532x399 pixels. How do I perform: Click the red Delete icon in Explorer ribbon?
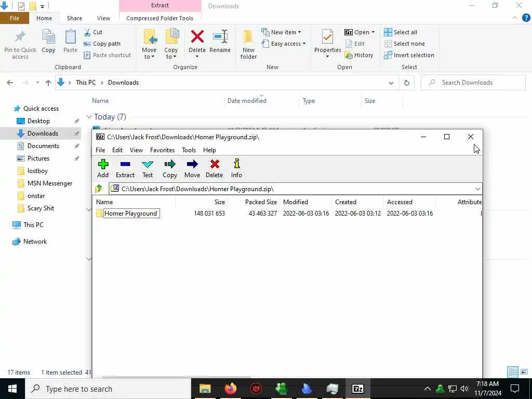click(197, 37)
